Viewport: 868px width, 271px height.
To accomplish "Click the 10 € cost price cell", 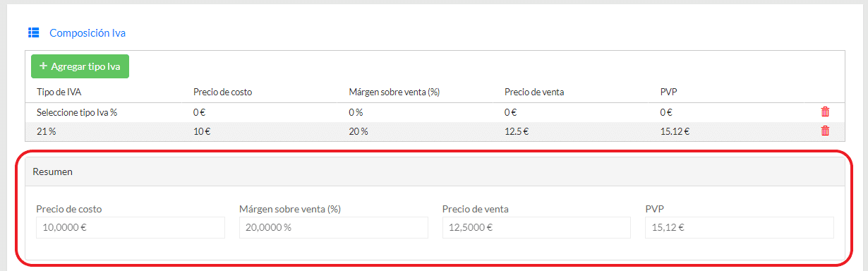I will pos(202,131).
